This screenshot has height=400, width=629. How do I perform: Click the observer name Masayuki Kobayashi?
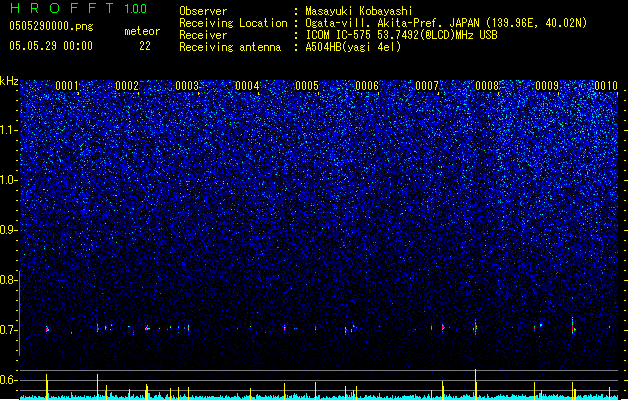tap(359, 11)
